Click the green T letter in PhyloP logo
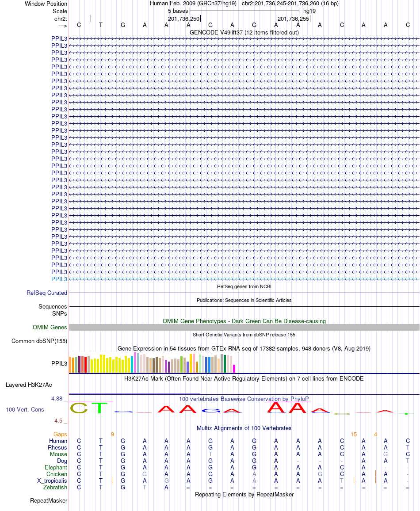The image size is (420, 511). pos(100,408)
